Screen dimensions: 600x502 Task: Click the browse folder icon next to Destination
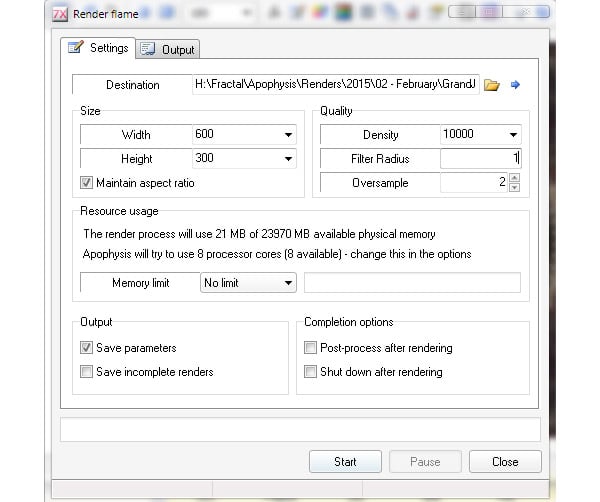[492, 85]
